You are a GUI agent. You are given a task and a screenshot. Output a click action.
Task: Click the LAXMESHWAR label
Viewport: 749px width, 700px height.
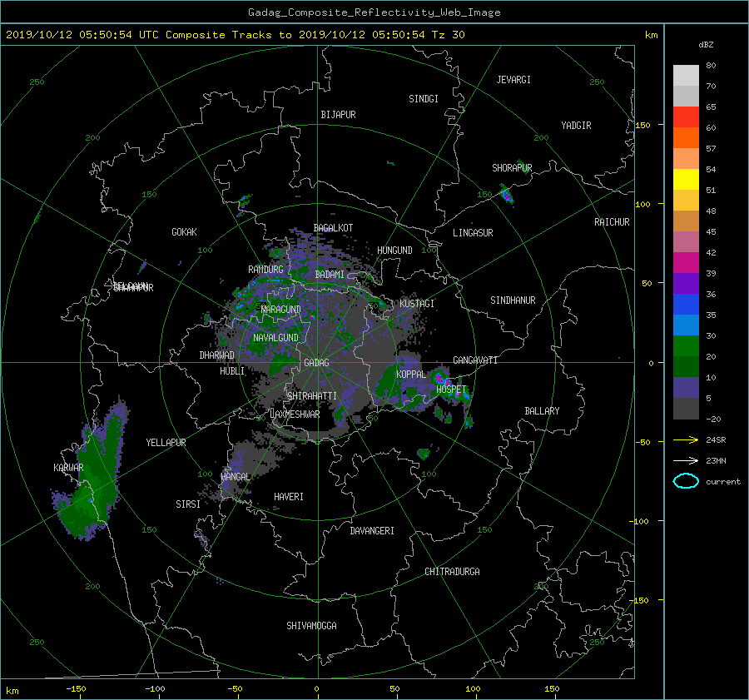pyautogui.click(x=295, y=415)
